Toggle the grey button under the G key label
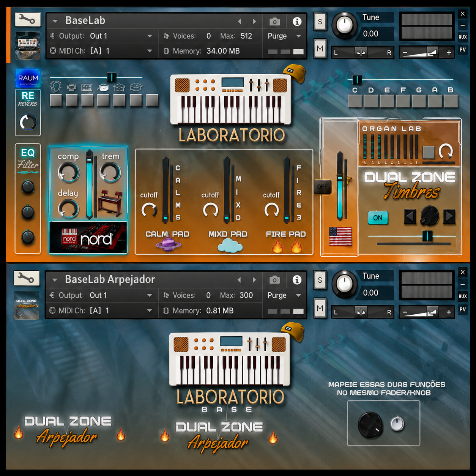The height and width of the screenshot is (476, 476). (419, 101)
